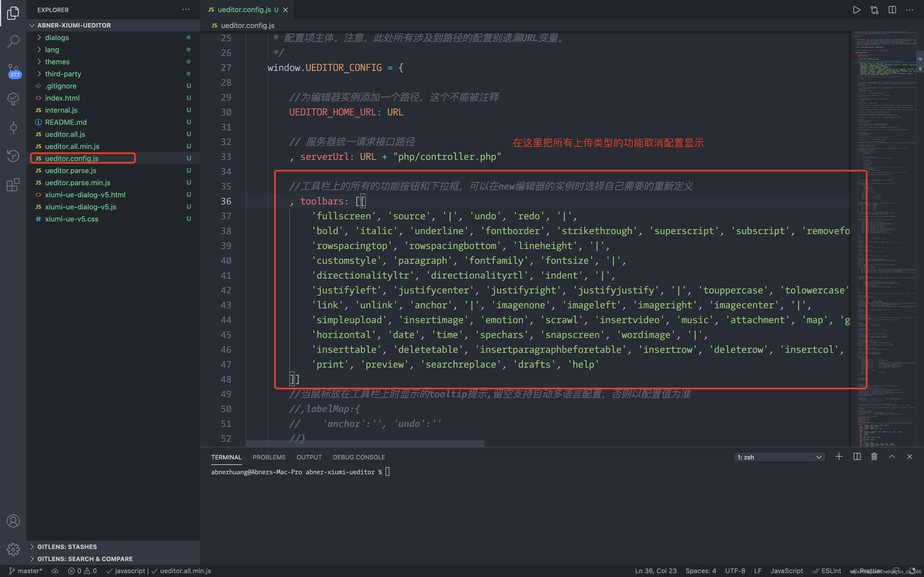Screen dimensions: 924x577
Task: Toggle maximize terminal panel size chevron
Action: [x=892, y=457]
